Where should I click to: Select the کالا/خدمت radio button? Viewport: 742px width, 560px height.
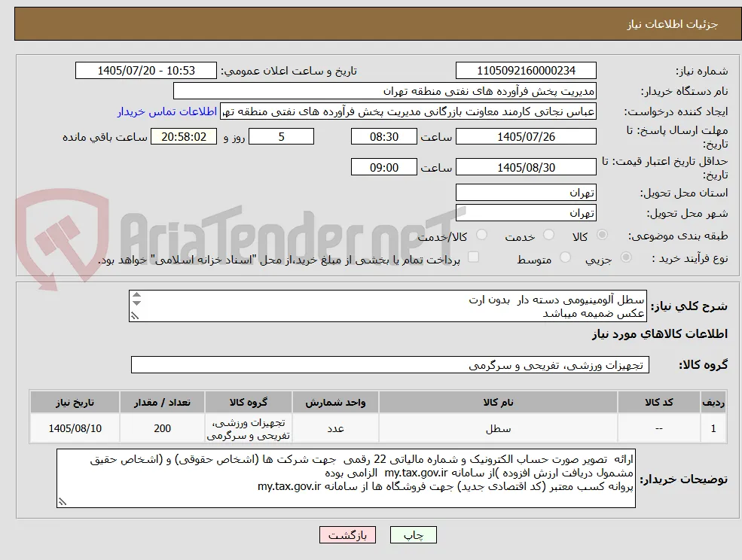click(x=481, y=235)
